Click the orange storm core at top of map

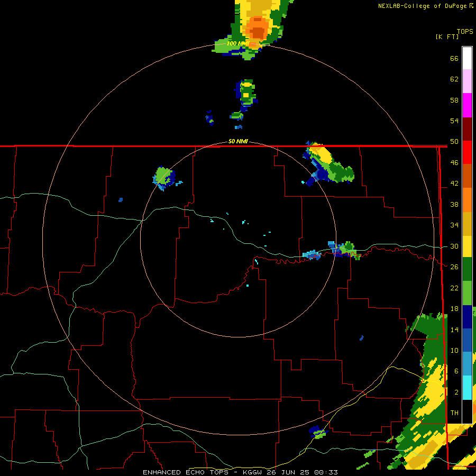(x=258, y=29)
